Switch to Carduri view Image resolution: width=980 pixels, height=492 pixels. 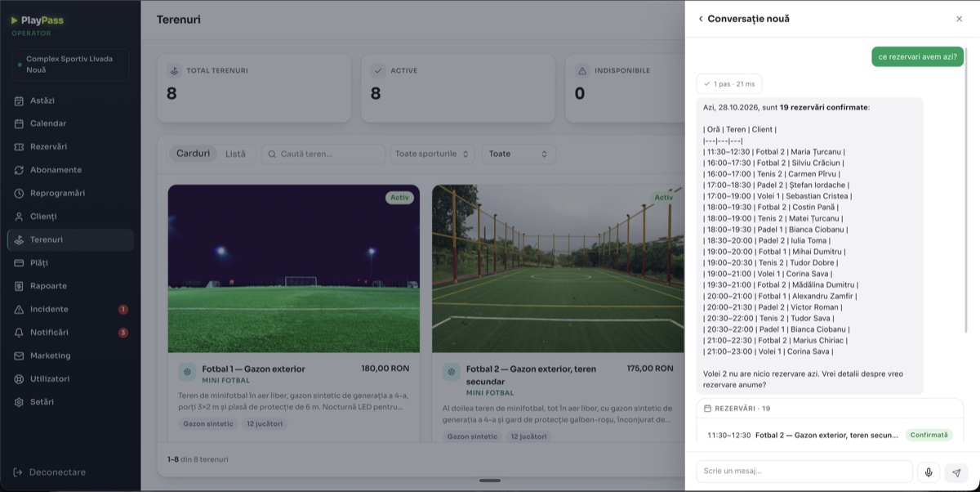pyautogui.click(x=194, y=154)
